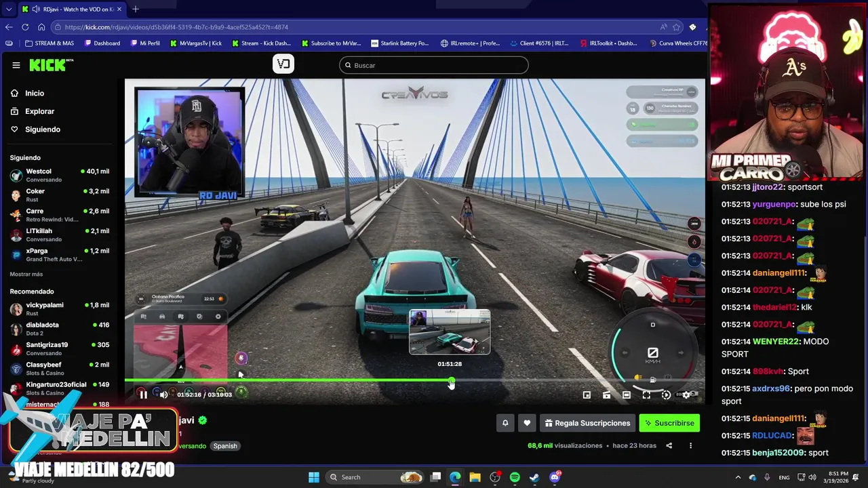Expand Mostrar más under Siguiendo
This screenshot has height=488, width=868.
point(26,274)
